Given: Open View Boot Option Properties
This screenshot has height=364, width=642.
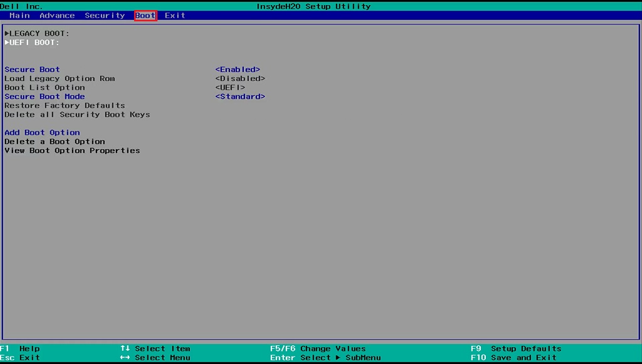Looking at the screenshot, I should pyautogui.click(x=72, y=151).
